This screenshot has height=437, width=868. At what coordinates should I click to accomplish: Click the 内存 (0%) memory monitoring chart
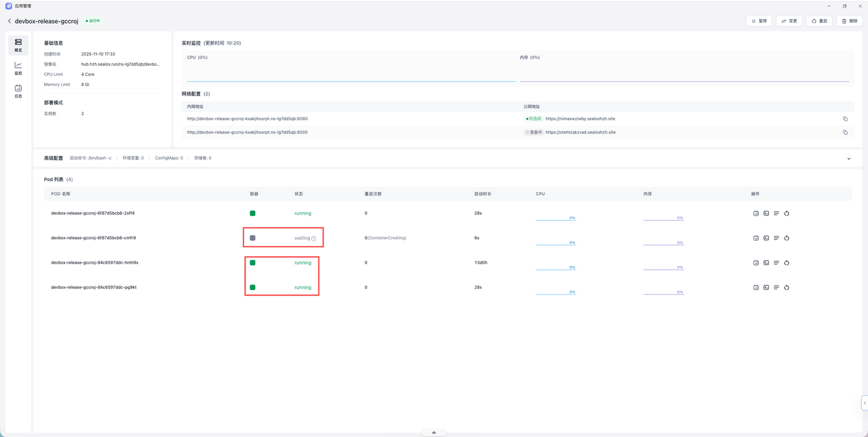[684, 67]
